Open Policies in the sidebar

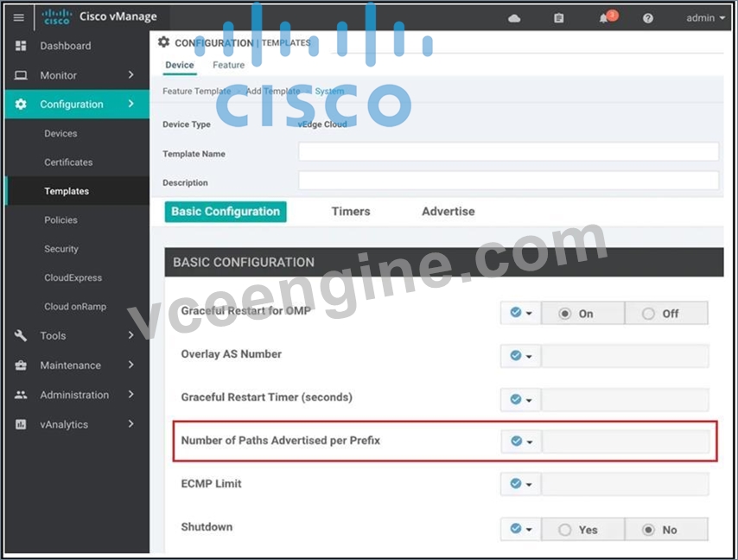(60, 220)
